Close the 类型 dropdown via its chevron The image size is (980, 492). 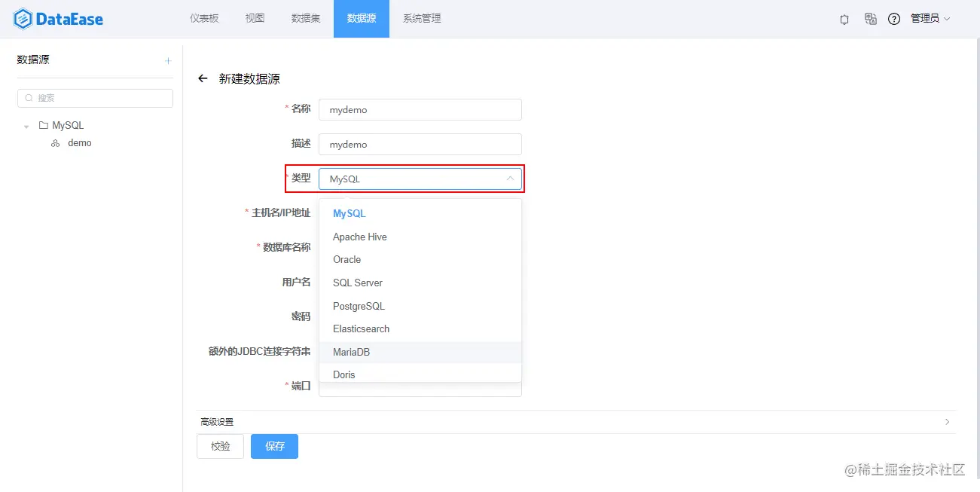[510, 179]
